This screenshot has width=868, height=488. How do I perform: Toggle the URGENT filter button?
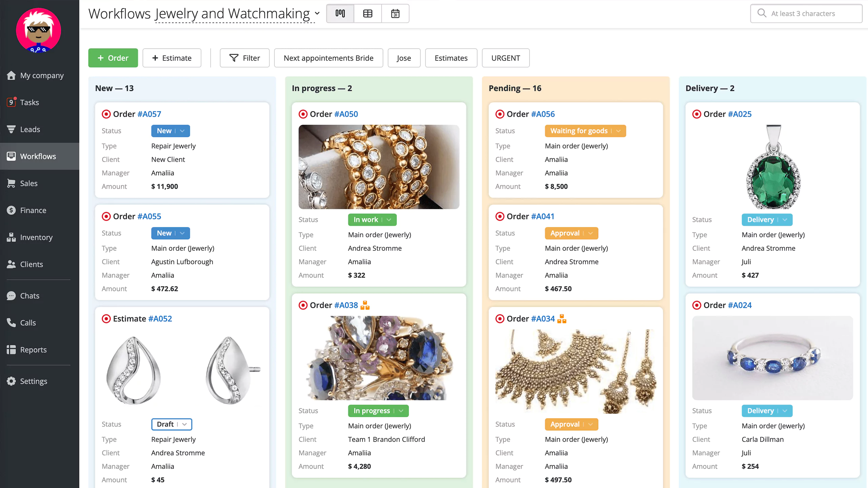pyautogui.click(x=506, y=58)
